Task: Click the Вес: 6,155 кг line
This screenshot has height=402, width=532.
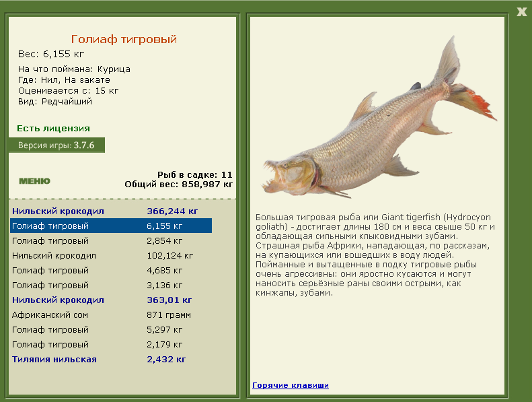Action: [x=51, y=55]
